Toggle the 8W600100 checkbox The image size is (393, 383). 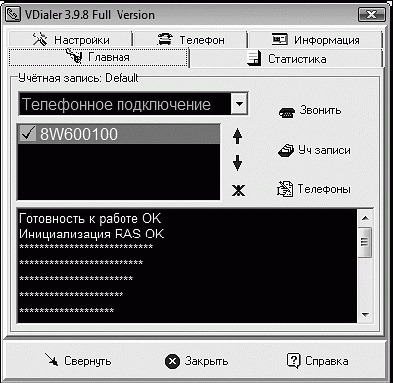(28, 134)
